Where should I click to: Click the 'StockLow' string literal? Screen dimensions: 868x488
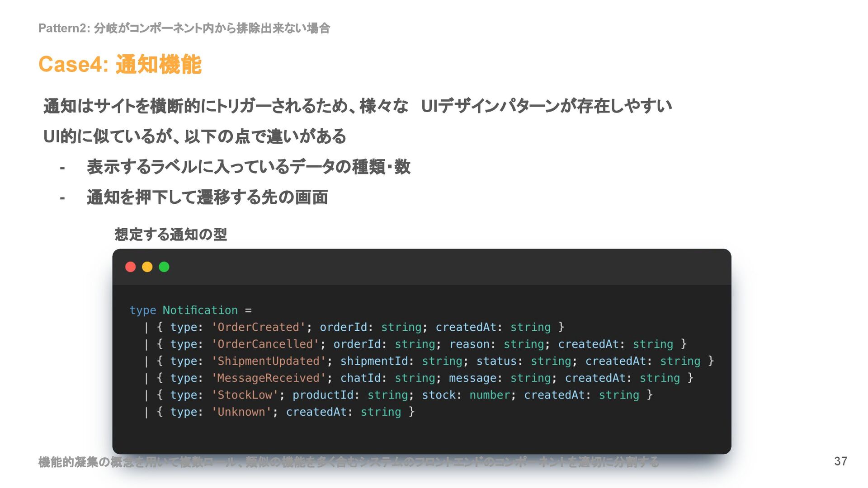tap(245, 395)
